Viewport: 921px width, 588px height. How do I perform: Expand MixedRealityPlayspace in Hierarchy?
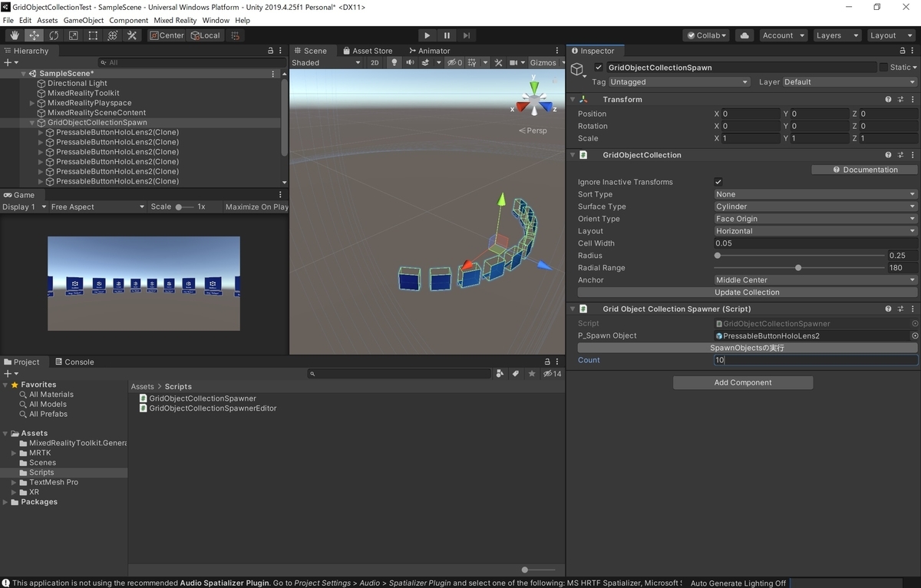tap(32, 103)
